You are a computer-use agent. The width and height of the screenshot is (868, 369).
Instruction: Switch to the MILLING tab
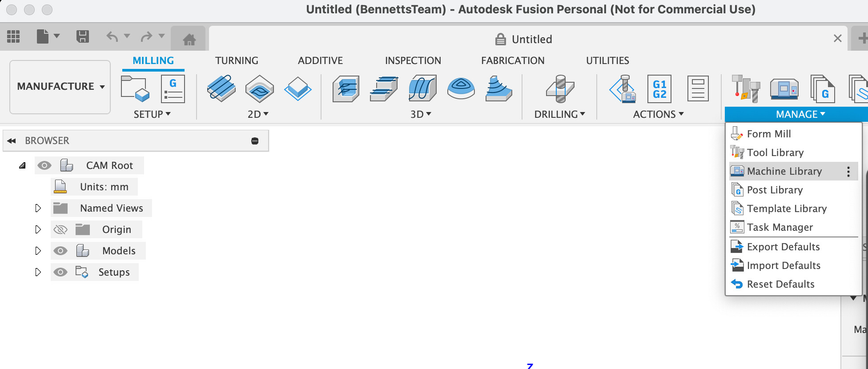pyautogui.click(x=153, y=60)
